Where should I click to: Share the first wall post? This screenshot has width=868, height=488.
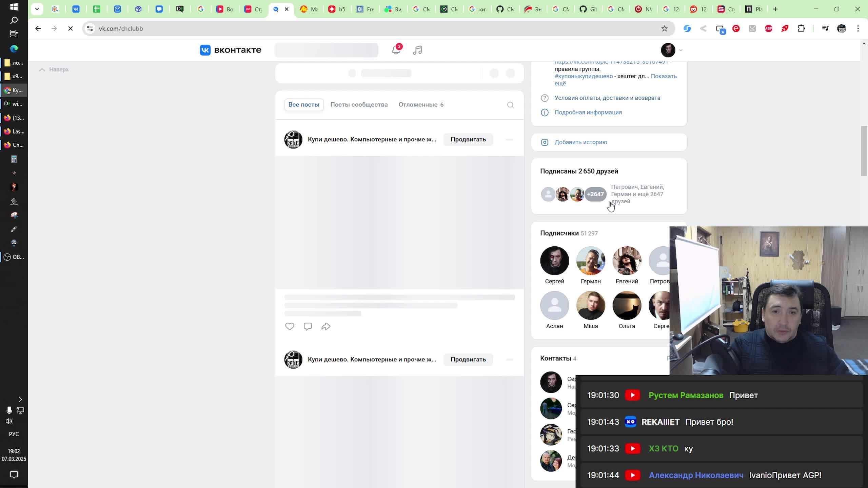[x=326, y=326]
